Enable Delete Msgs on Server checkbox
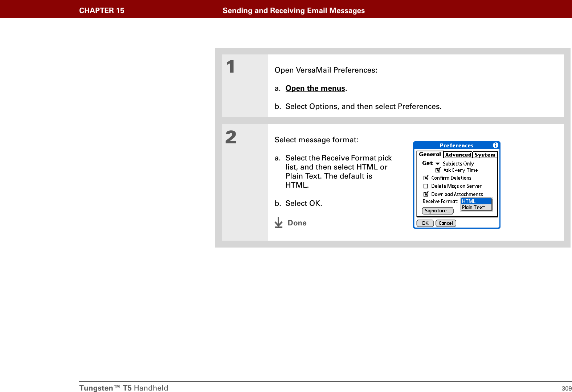572x392 pixels. (x=426, y=186)
